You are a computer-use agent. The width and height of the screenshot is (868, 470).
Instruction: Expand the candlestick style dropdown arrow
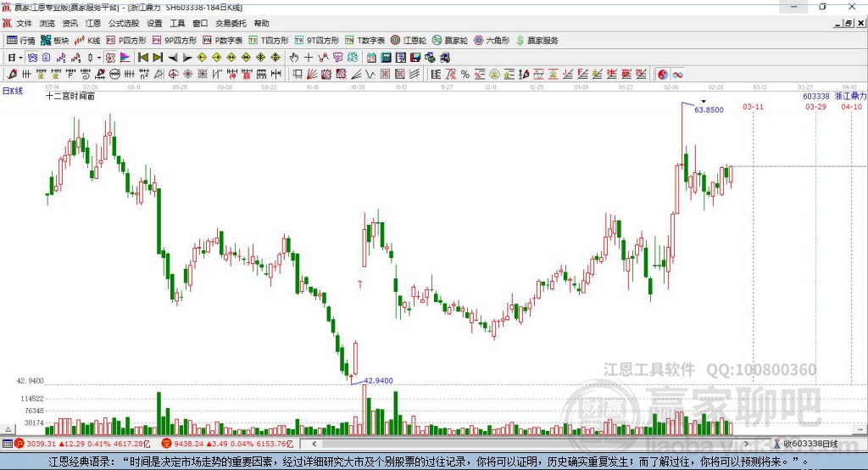99,58
